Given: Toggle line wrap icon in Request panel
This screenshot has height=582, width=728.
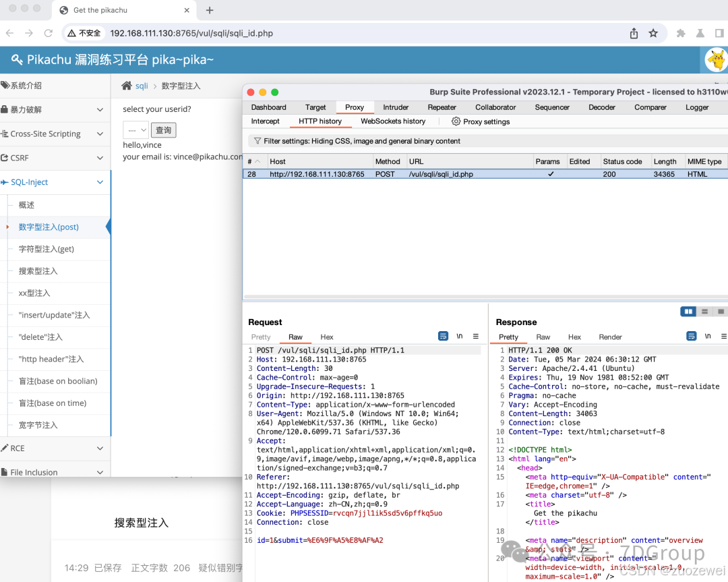Looking at the screenshot, I should 443,336.
